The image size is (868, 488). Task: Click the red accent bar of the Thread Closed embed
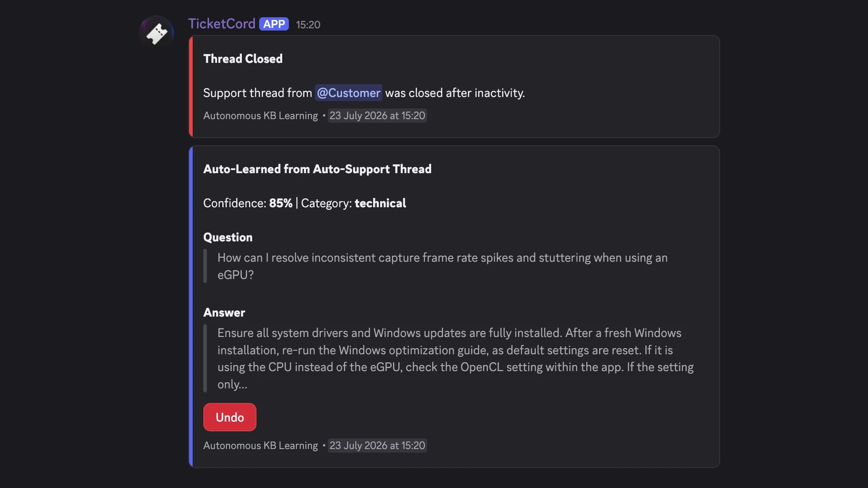coord(191,87)
